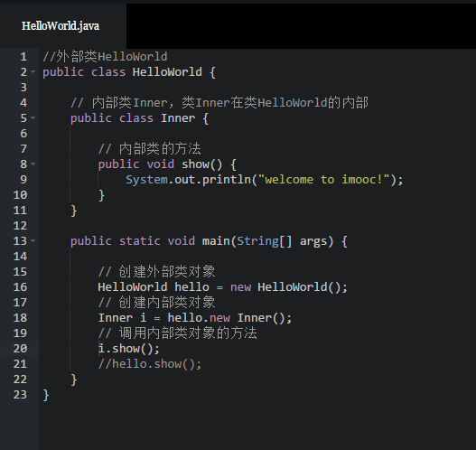Click the 'static' keyword on line 13
The image size is (476, 450).
click(140, 241)
